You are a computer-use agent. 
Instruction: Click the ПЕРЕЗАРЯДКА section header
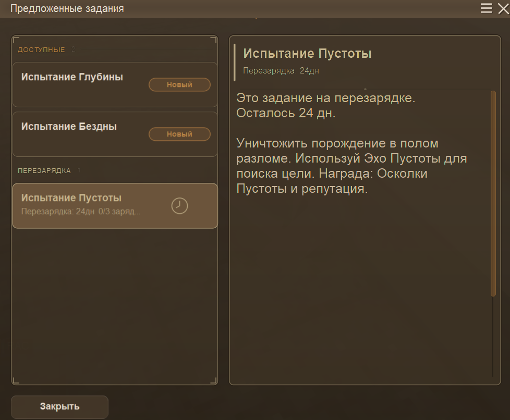pyautogui.click(x=44, y=171)
